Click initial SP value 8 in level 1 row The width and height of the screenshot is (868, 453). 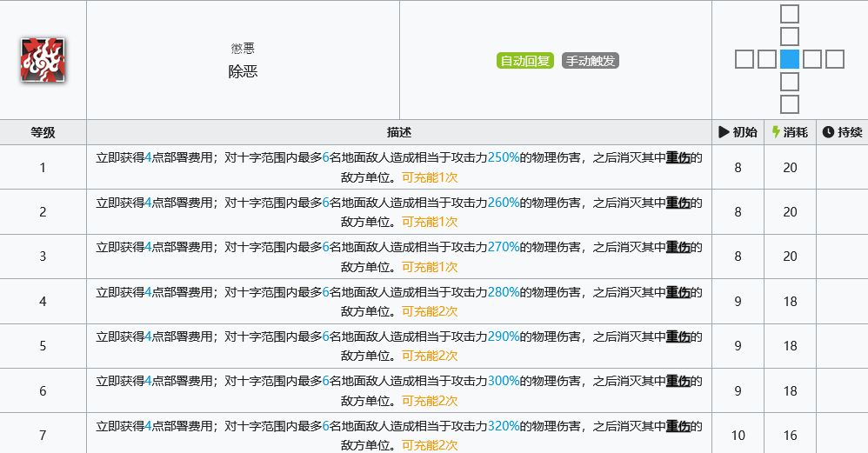(738, 168)
